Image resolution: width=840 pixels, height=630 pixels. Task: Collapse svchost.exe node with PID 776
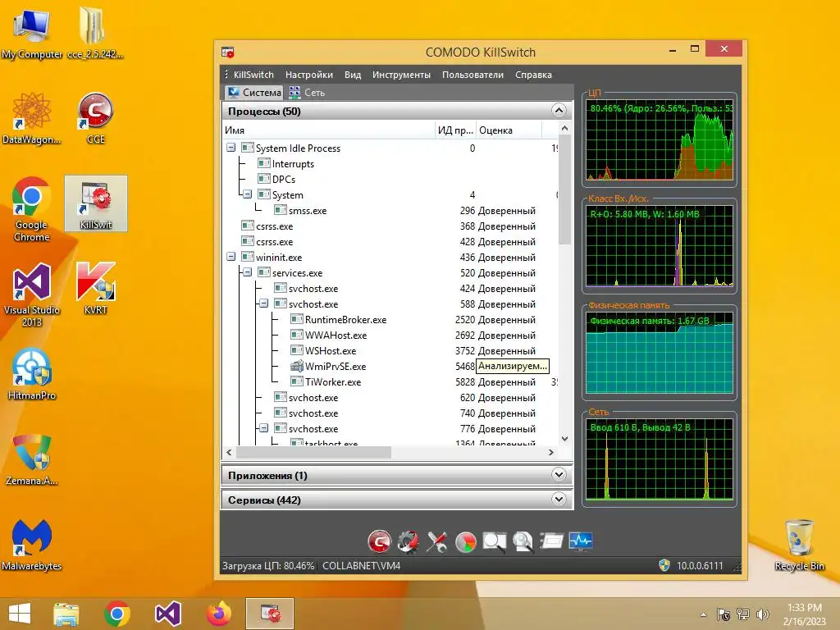[263, 428]
